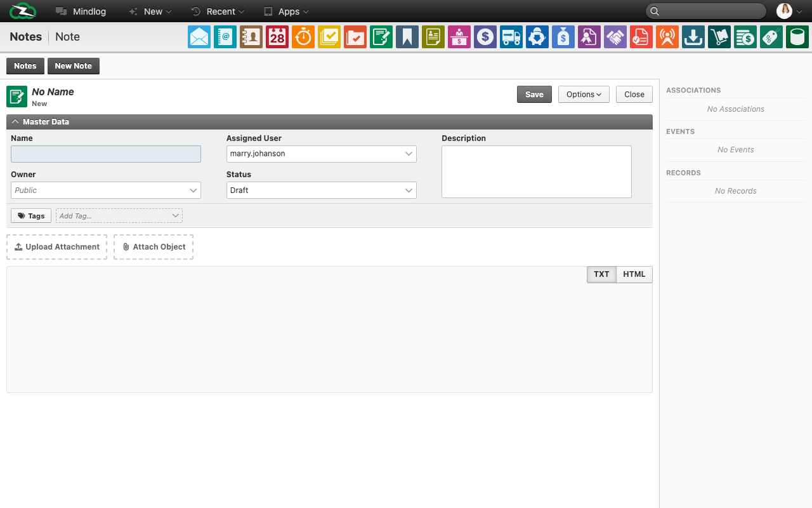
Task: Open the purple certificate document icon
Action: click(x=589, y=37)
